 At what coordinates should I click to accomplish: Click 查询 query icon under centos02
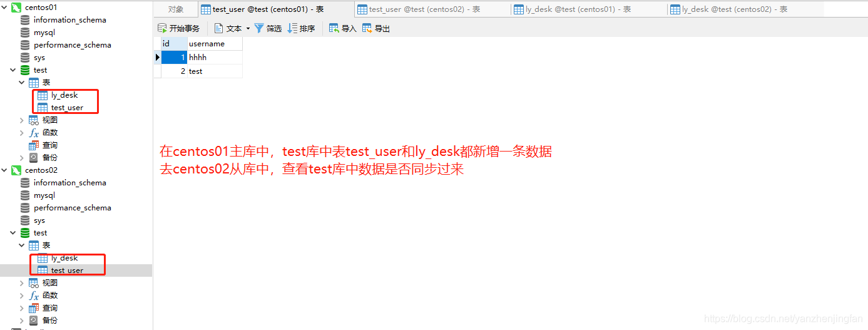[x=34, y=308]
